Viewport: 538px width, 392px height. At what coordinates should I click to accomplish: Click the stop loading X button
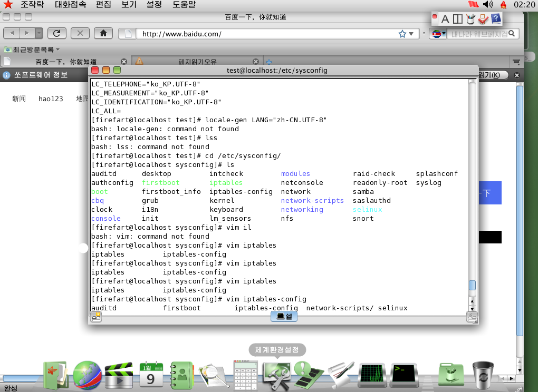click(80, 33)
